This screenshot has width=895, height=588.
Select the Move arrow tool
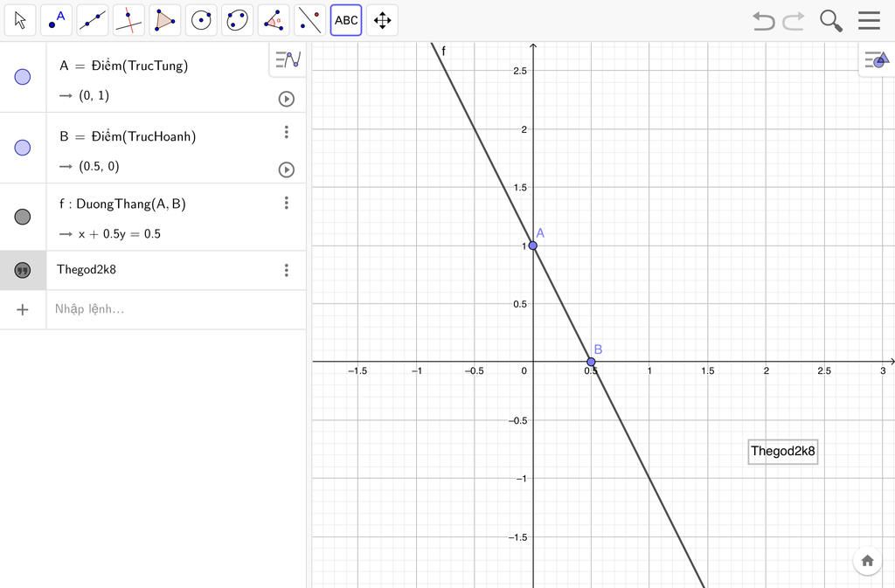(20, 20)
